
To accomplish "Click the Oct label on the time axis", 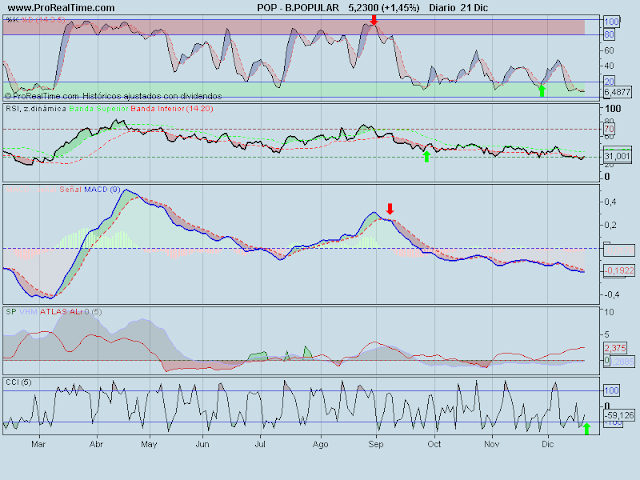I will [434, 444].
